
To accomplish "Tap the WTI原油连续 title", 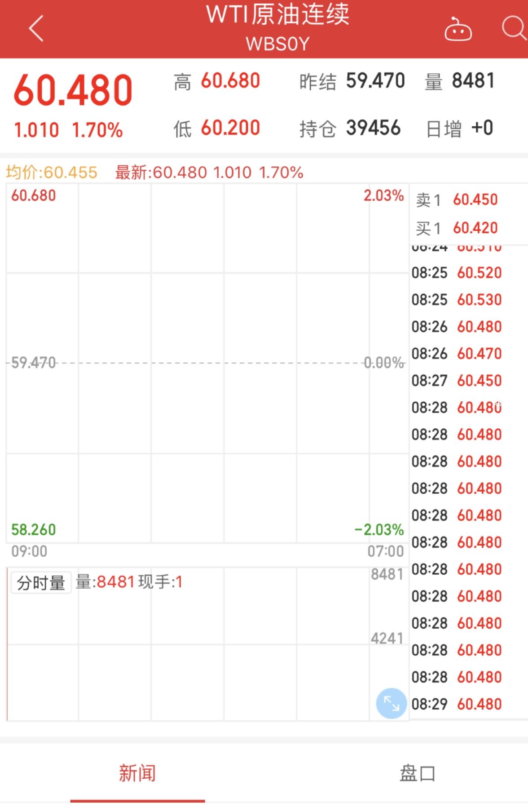I will pos(277,15).
